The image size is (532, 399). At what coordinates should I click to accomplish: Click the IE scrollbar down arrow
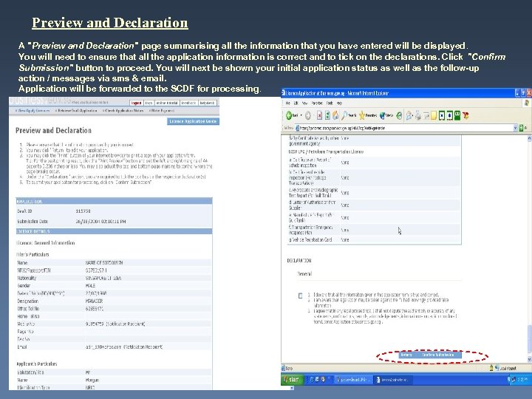[529, 360]
